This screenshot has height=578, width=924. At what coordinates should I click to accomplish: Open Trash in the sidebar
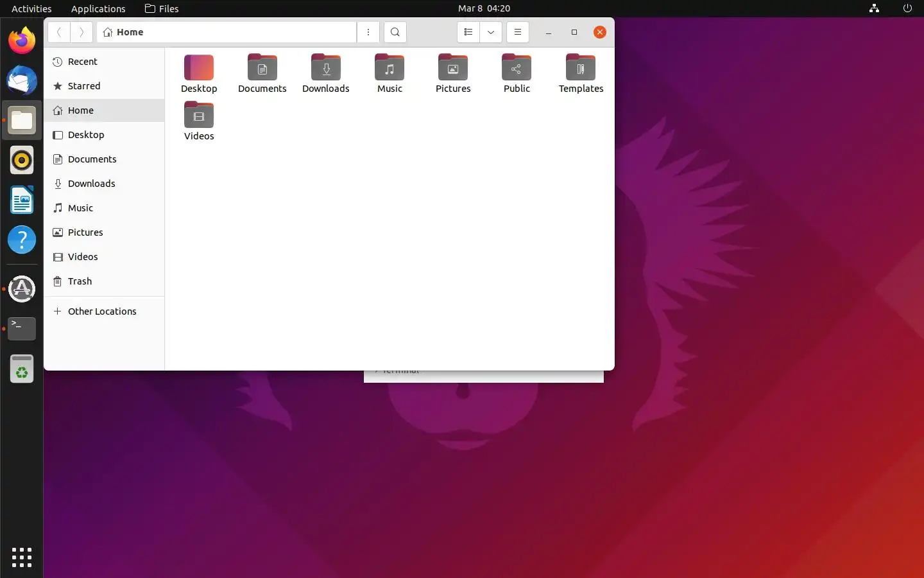104,281
